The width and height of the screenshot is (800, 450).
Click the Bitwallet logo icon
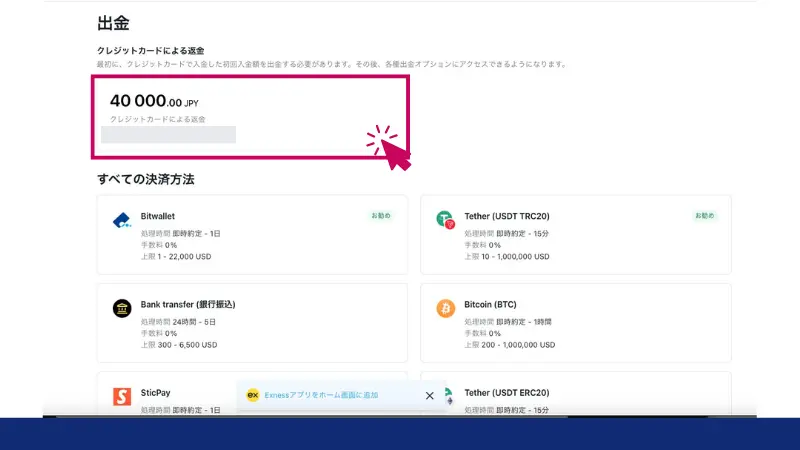[x=122, y=220]
